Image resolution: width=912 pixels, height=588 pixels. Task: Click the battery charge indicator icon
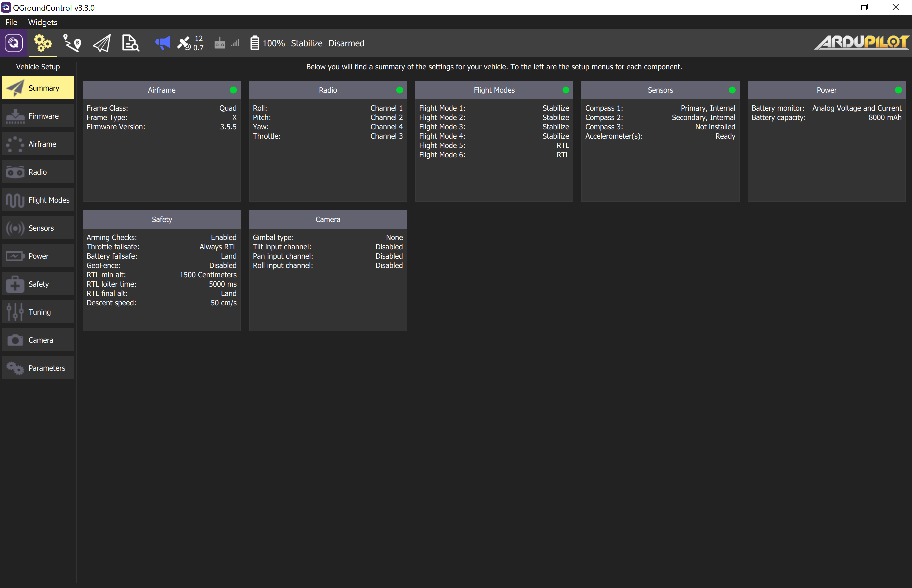(255, 43)
